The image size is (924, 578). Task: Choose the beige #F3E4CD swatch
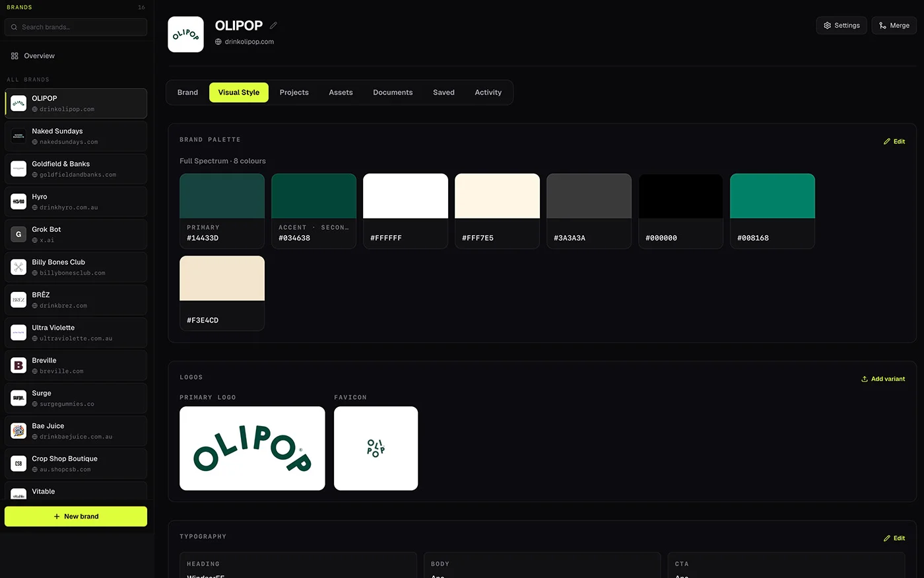point(222,293)
